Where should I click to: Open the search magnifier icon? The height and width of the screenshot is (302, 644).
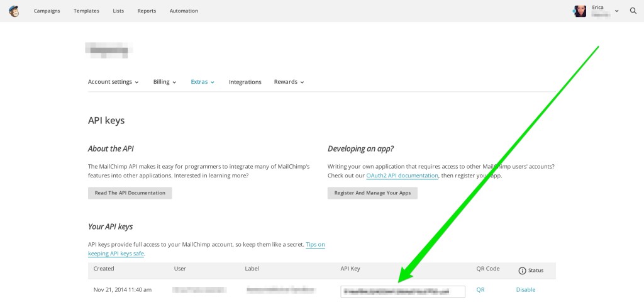pyautogui.click(x=633, y=11)
